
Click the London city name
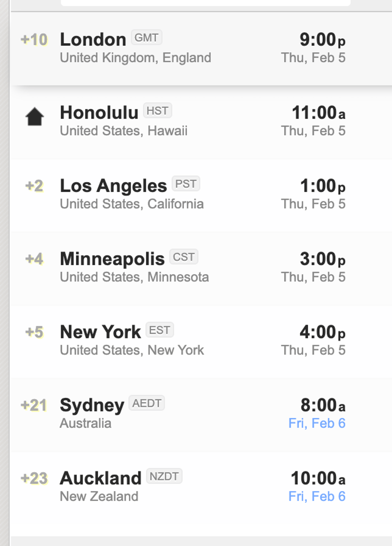tap(93, 39)
